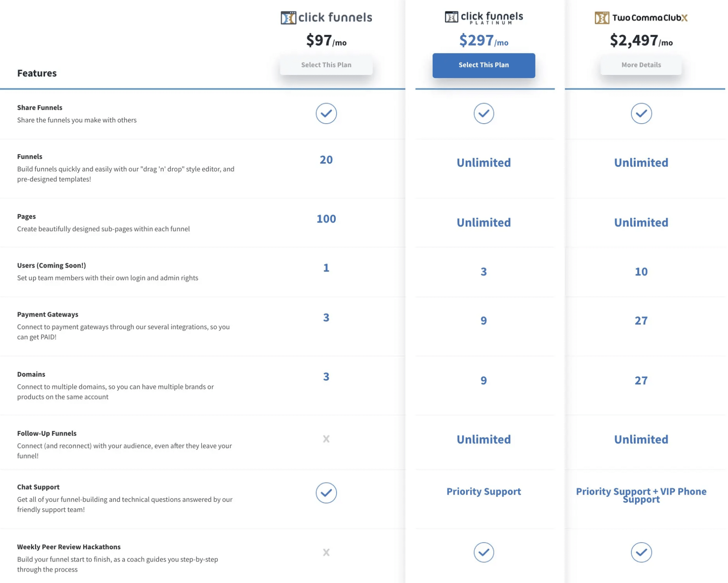Viewport: 728px width, 583px height.
Task: Click the Chat Support feature title
Action: pyautogui.click(x=38, y=487)
